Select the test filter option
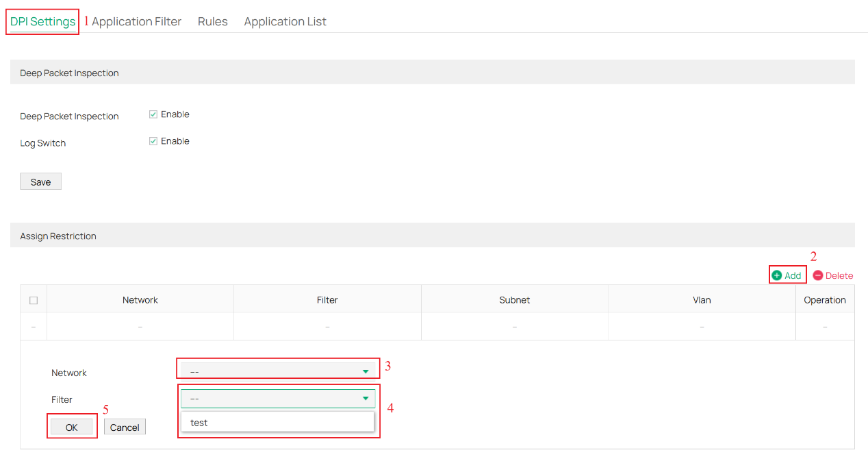Viewport: 868px width, 472px height. click(x=199, y=422)
